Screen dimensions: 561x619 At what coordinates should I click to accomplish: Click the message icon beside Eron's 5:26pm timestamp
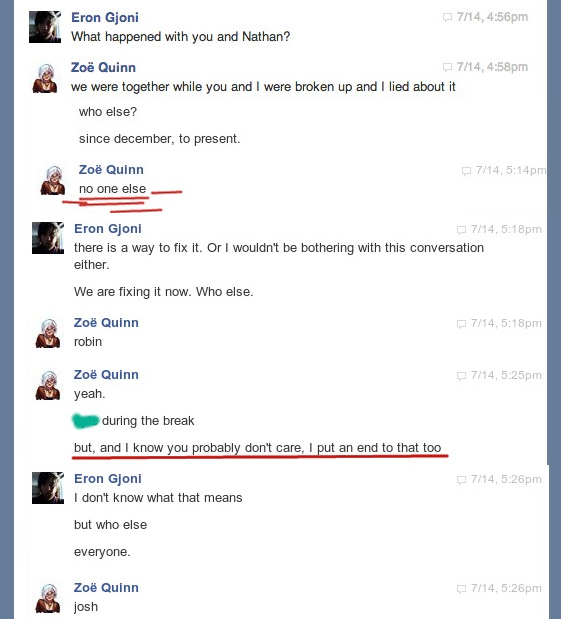click(461, 480)
